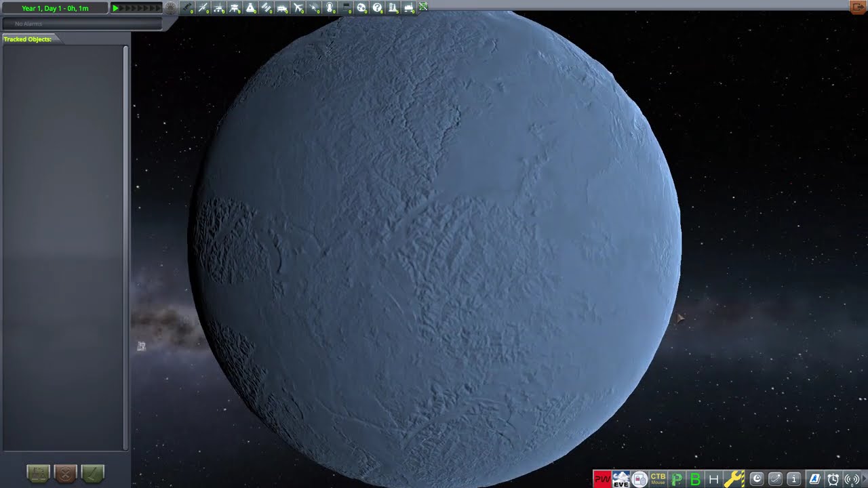
Task: Open the red PW mod button
Action: click(x=602, y=479)
